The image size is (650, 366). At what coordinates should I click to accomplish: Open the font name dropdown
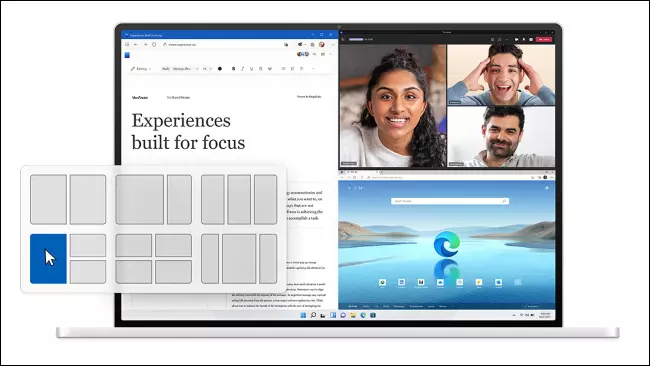(x=185, y=69)
